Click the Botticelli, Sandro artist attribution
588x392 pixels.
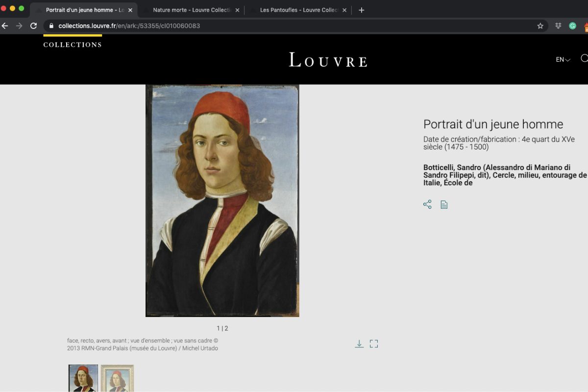pyautogui.click(x=505, y=175)
